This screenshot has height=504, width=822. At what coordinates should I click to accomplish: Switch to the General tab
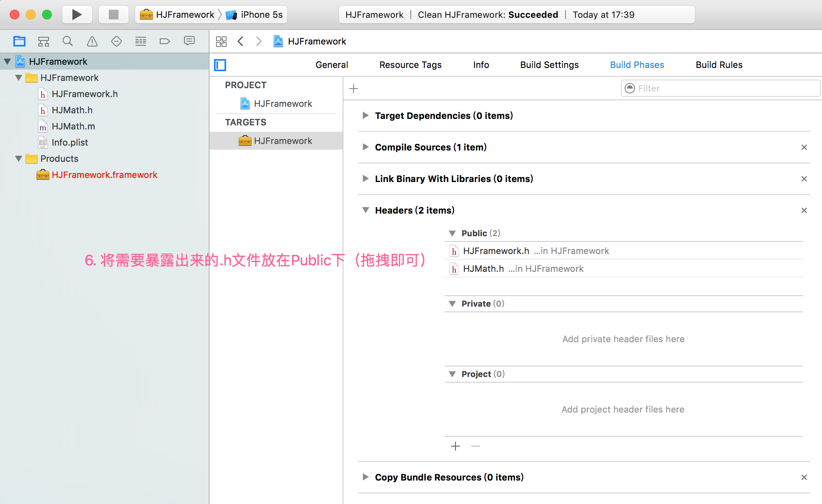(332, 65)
